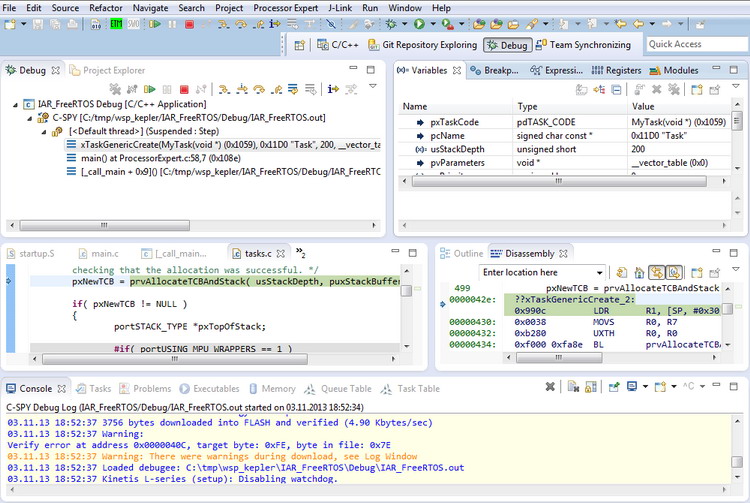Click Step Over in the main toolbar
750x503 pixels.
[241, 24]
